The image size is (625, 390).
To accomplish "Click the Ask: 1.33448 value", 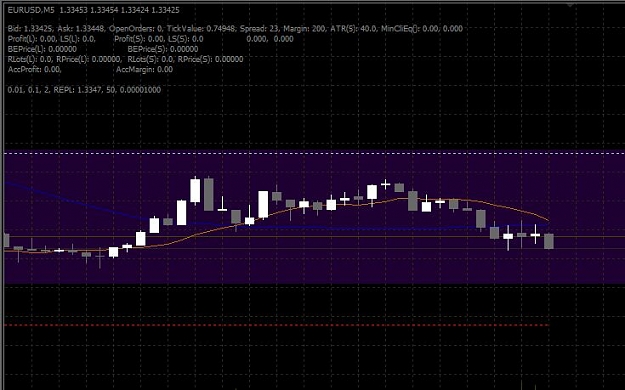I will pos(81,28).
